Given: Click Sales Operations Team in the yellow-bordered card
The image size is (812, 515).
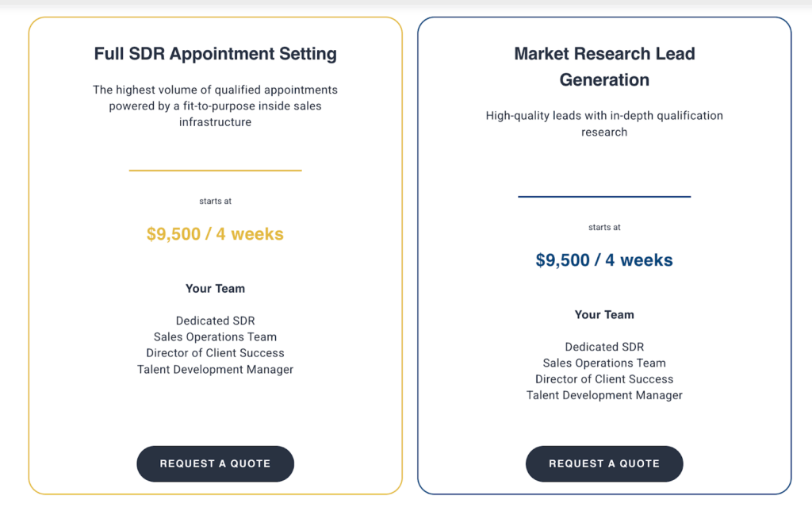Looking at the screenshot, I should 215,336.
